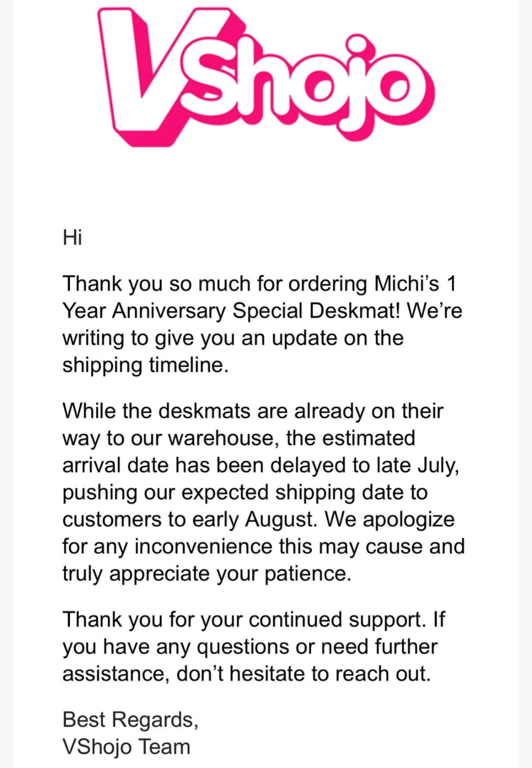The image size is (532, 768).
Task: Click the words 'shipping timeline.'
Action: tap(145, 365)
